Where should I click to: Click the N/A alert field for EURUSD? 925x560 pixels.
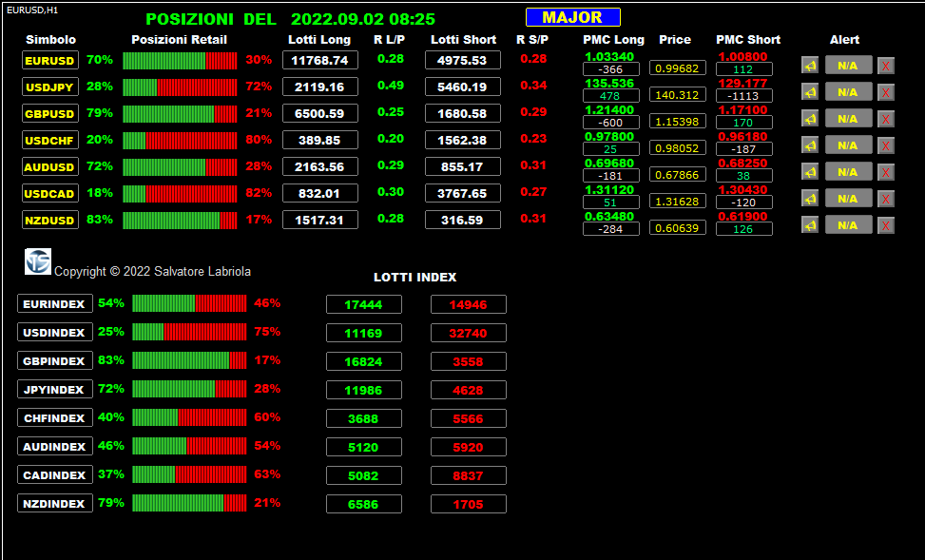click(x=848, y=65)
